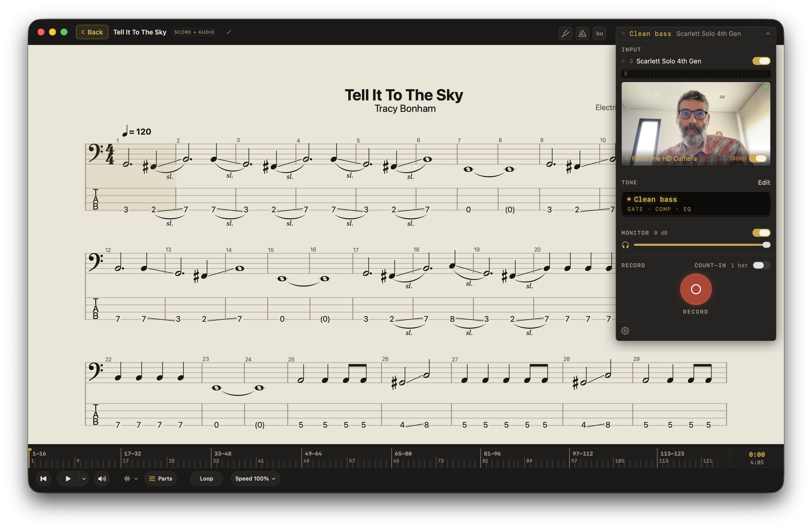Click the song title "Tell It To The Sky" heading
812x530 pixels.
[403, 95]
